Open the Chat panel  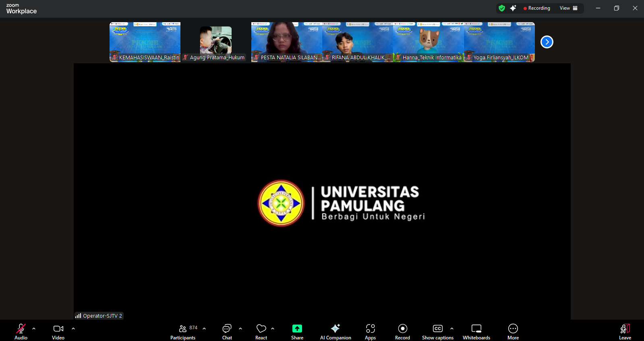[227, 331]
